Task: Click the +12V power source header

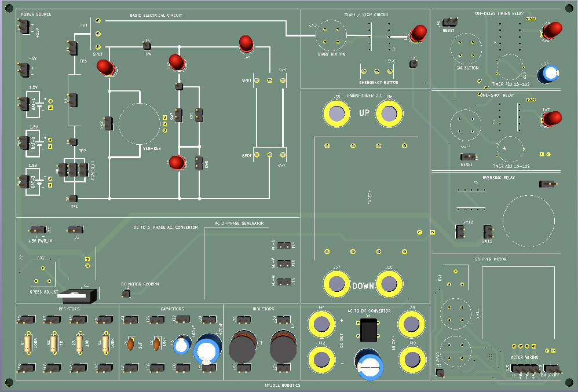Action: click(x=24, y=27)
